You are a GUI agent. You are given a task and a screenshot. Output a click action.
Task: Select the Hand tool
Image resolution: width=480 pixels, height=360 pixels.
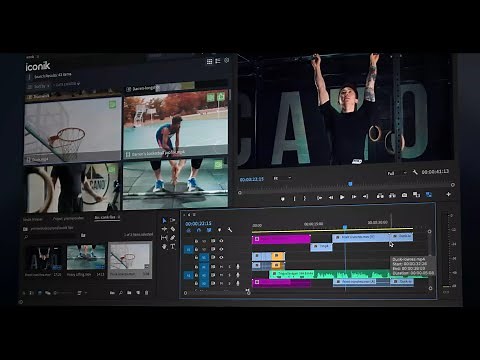pyautogui.click(x=164, y=247)
